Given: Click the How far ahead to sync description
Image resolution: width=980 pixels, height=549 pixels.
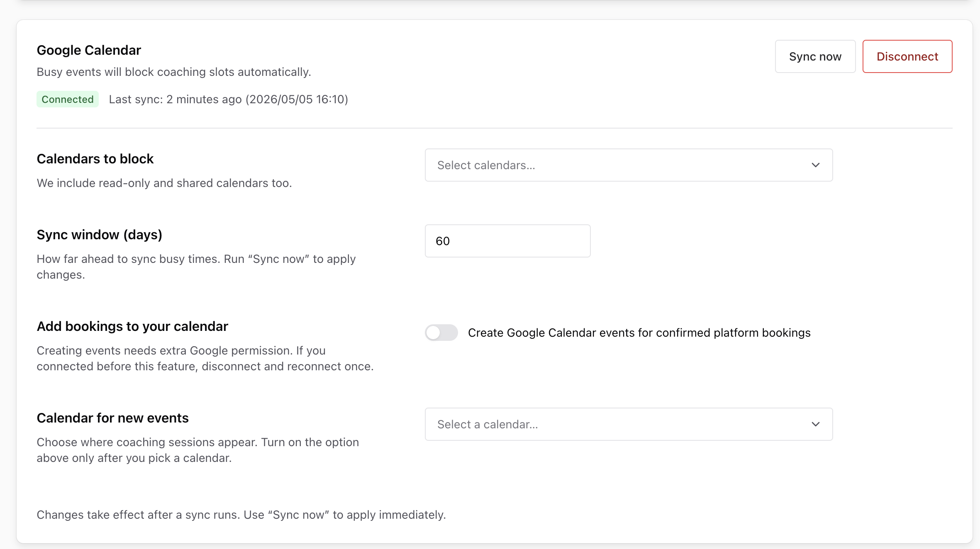Looking at the screenshot, I should [196, 267].
